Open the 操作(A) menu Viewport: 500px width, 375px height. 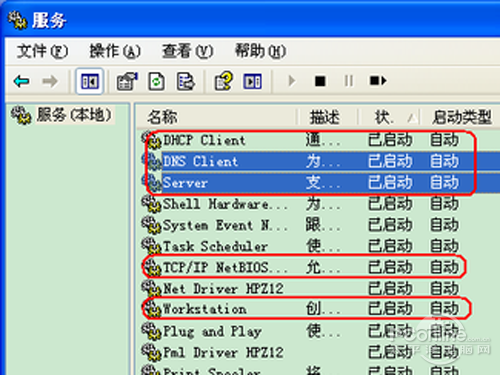(115, 51)
